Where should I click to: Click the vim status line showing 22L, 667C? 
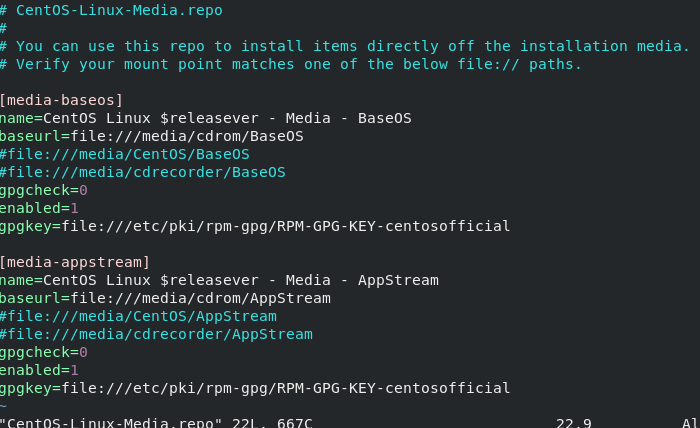(156, 422)
